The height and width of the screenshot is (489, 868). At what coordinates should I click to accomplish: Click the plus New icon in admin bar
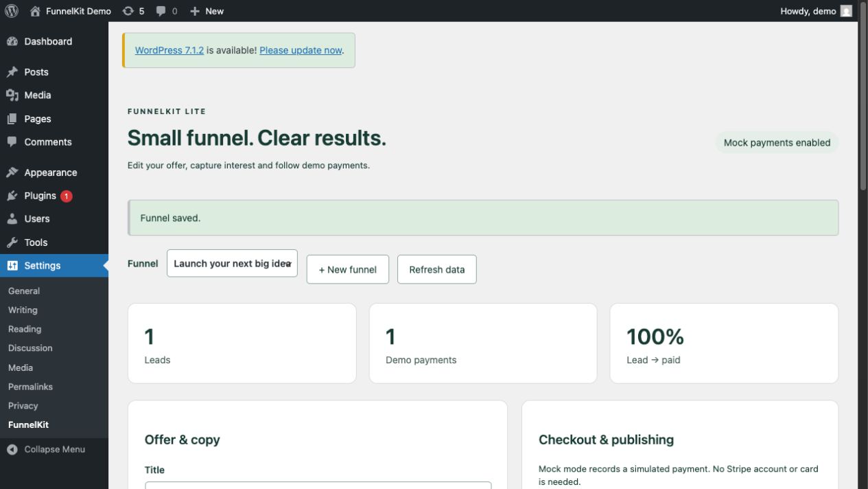point(195,11)
